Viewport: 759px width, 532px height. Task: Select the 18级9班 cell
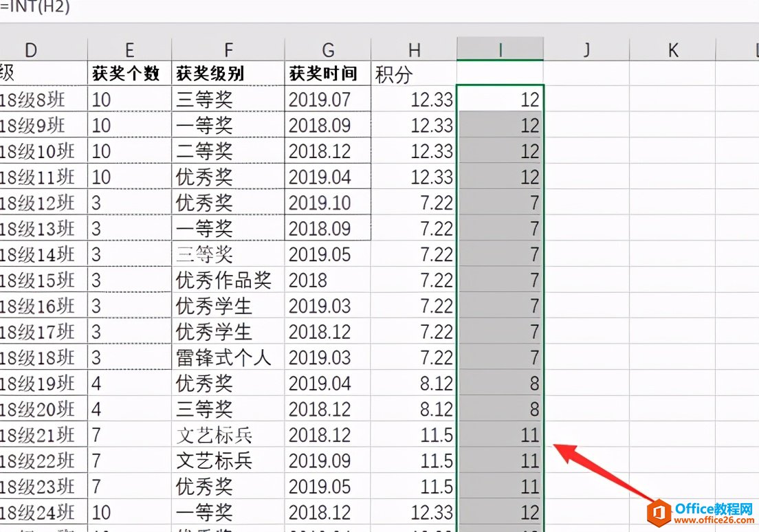pyautogui.click(x=43, y=125)
